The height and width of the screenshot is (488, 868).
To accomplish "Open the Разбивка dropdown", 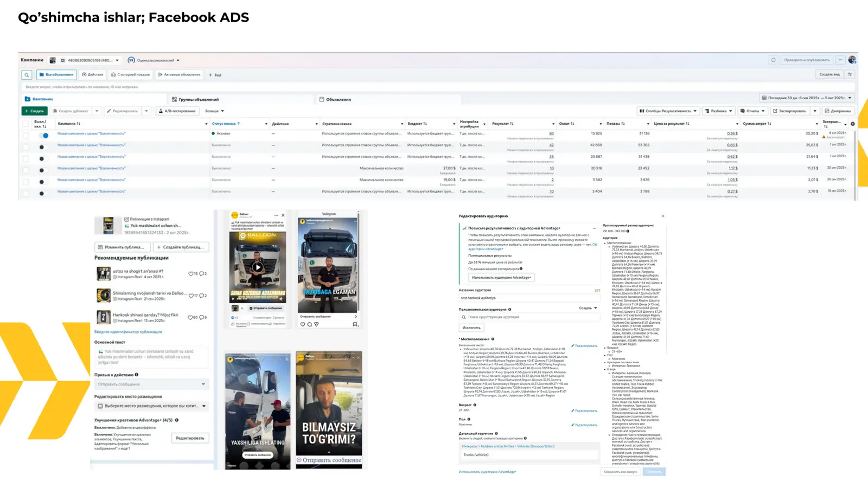I will 719,111.
